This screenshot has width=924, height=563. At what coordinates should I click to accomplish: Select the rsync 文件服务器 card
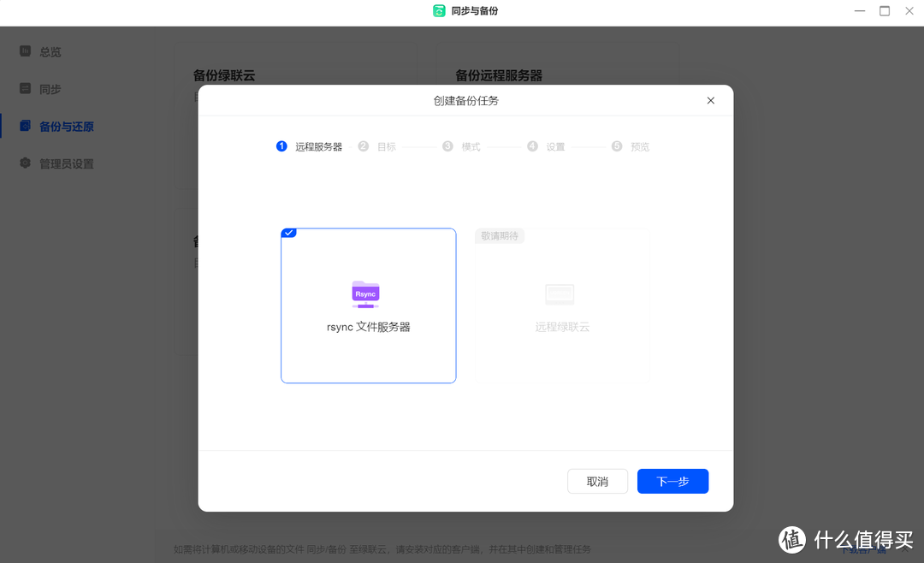[368, 305]
